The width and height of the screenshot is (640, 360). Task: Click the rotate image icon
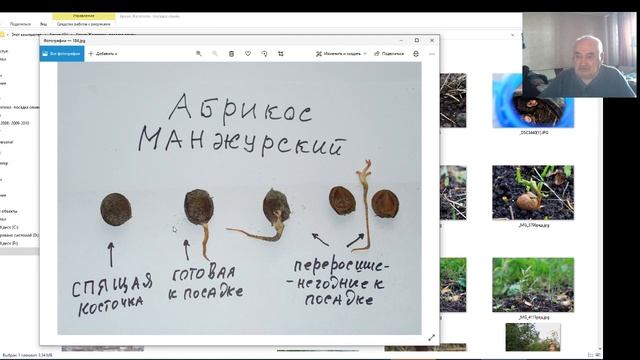(264, 53)
